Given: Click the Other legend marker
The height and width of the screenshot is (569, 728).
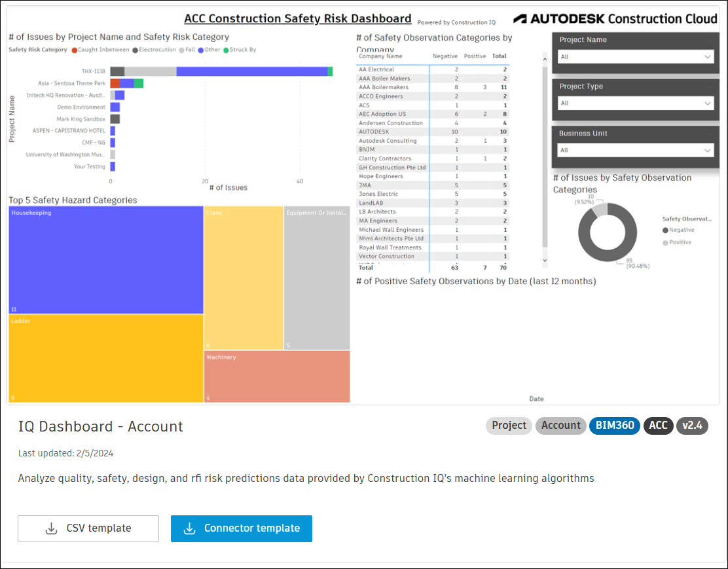Looking at the screenshot, I should point(201,50).
